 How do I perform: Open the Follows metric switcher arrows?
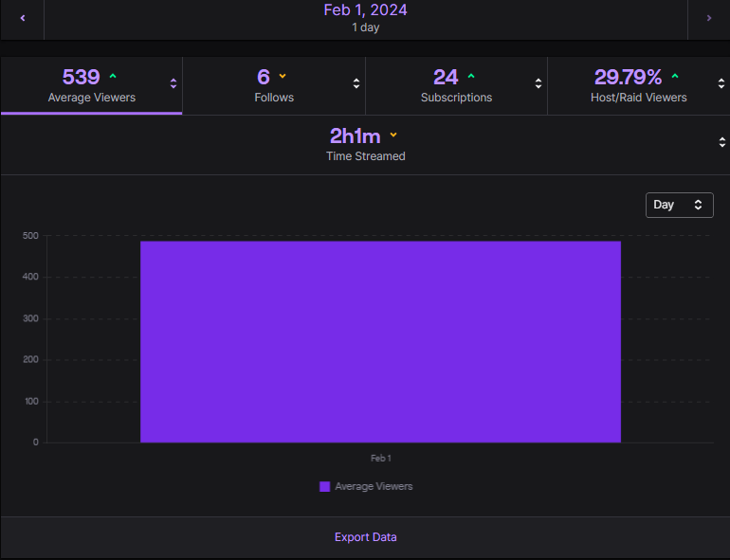(356, 83)
